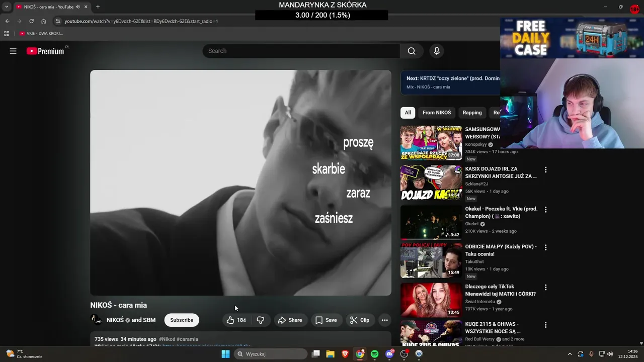Focus the YouTube Search field

tap(301, 51)
